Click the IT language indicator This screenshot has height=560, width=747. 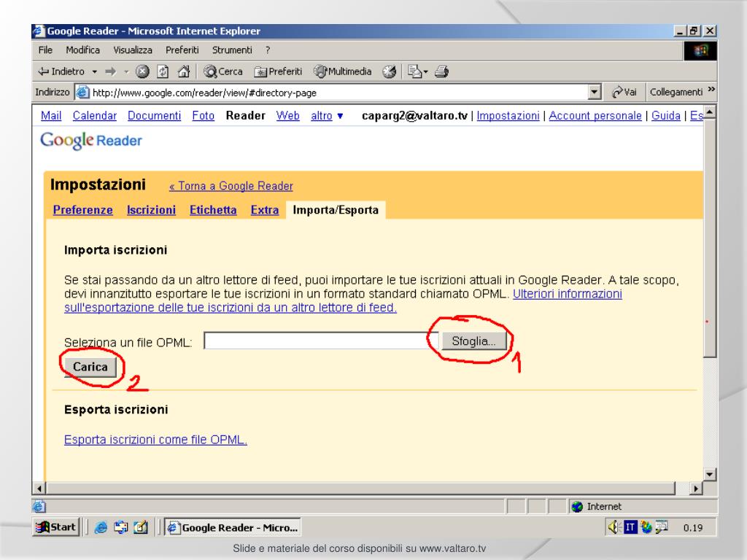(x=630, y=527)
